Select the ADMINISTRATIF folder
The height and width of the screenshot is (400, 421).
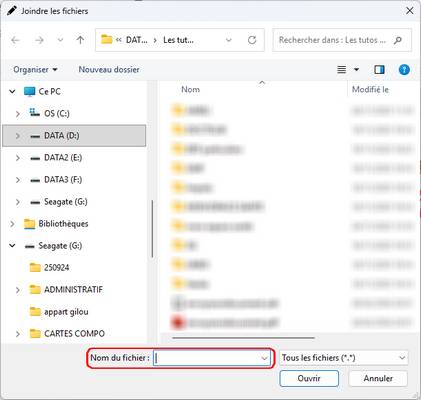coord(74,290)
